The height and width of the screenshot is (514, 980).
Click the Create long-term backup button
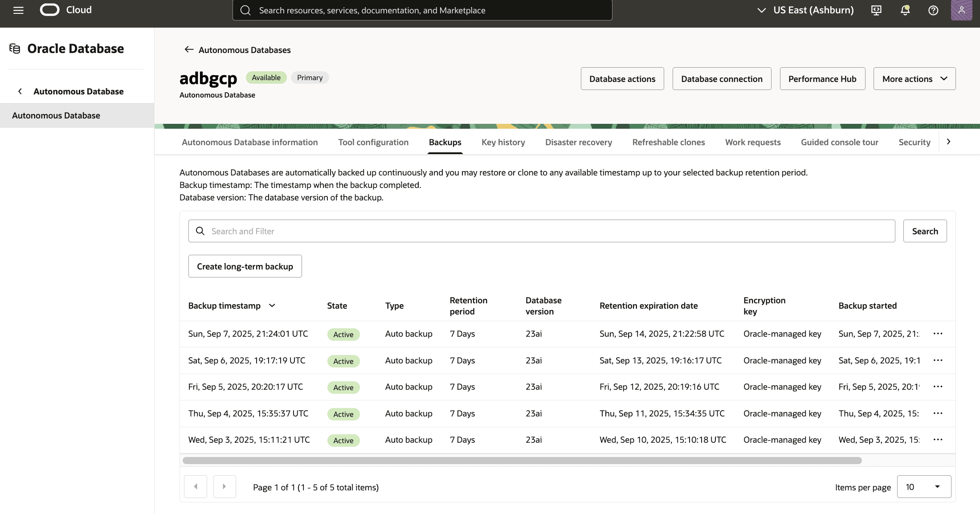coord(245,266)
